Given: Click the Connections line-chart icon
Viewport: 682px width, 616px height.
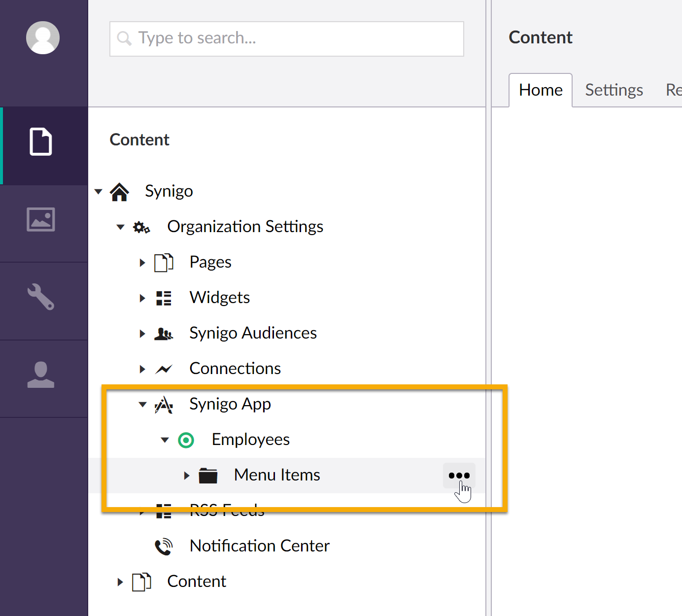Looking at the screenshot, I should (x=164, y=369).
